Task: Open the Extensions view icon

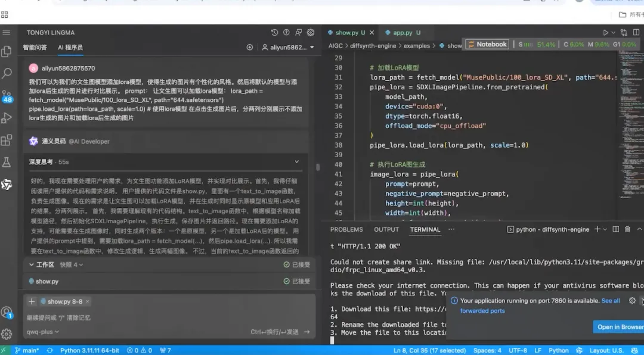Action: point(7,140)
